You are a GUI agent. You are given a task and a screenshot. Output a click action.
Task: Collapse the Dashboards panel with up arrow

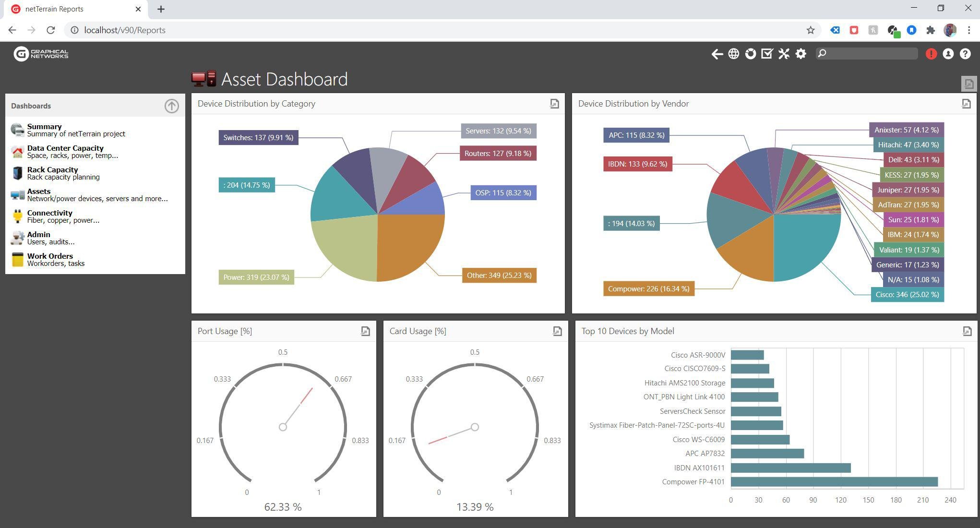point(171,106)
